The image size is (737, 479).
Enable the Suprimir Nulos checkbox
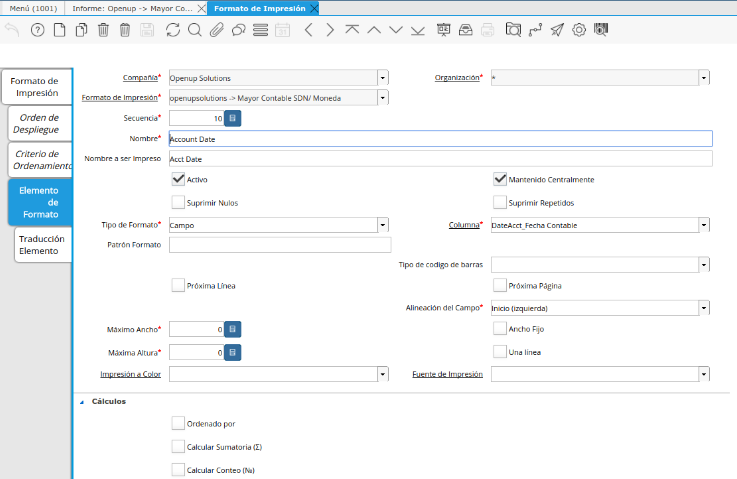click(178, 202)
